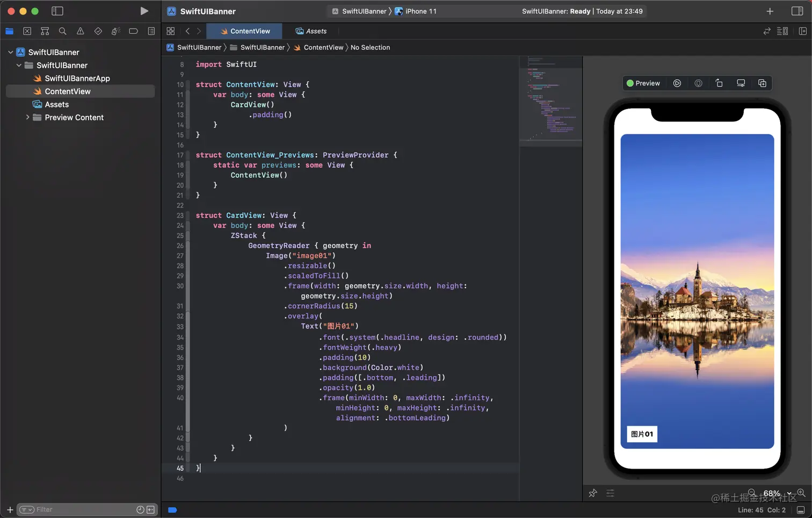
Task: Click the SwiftUIBanner Ready activity status
Action: click(582, 11)
